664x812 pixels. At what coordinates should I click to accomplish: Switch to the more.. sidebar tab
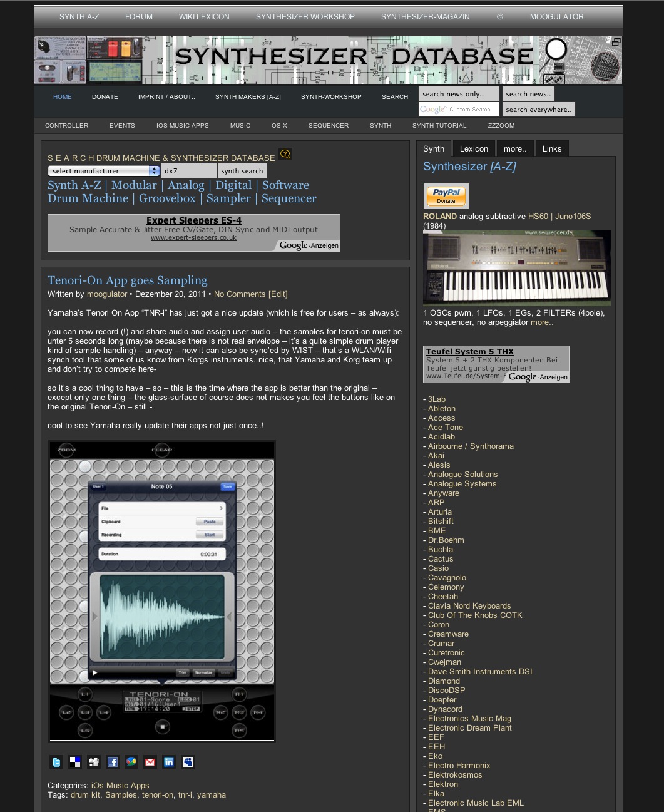tap(515, 149)
